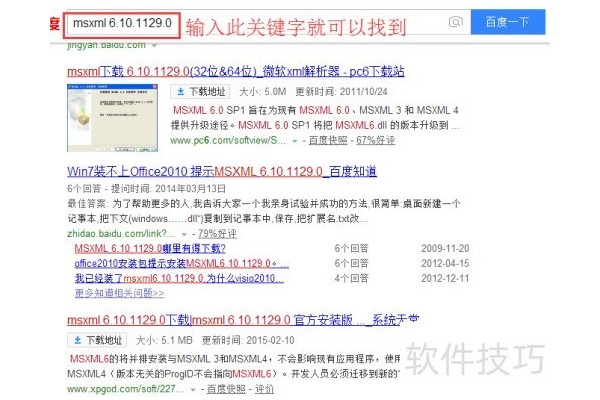Click 更多知道相关问题>> link
Screen dimensions: 600x400
[119, 293]
